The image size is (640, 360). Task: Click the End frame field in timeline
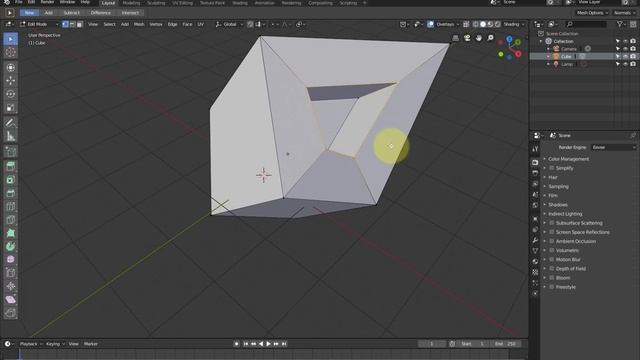507,344
